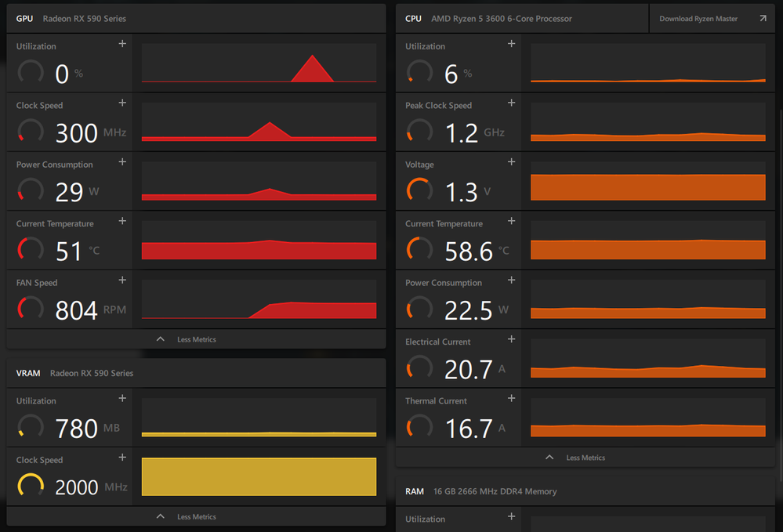The height and width of the screenshot is (532, 783).
Task: Click the GPU FAN Speed history graph
Action: point(259,299)
